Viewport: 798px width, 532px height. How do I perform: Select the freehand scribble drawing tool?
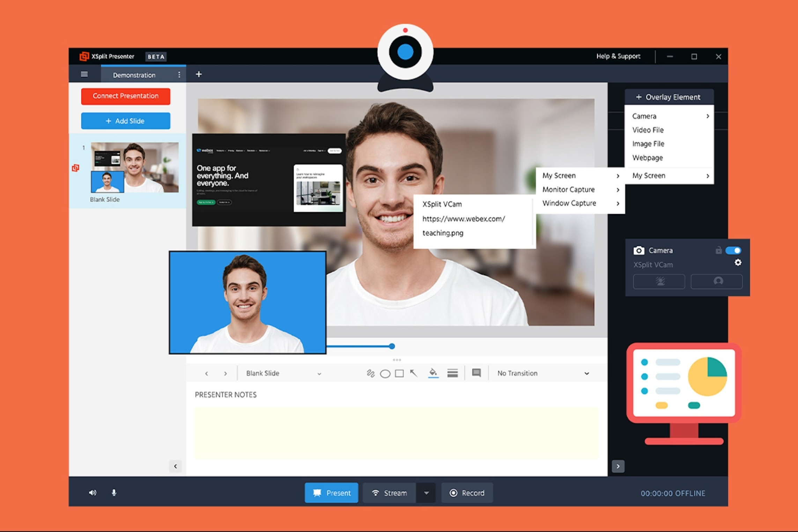370,373
